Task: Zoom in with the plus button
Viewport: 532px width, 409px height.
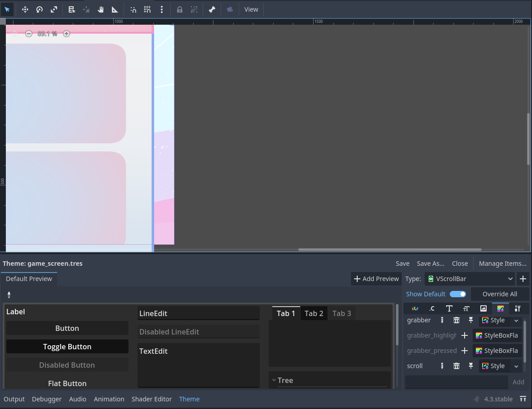Action: pyautogui.click(x=66, y=34)
